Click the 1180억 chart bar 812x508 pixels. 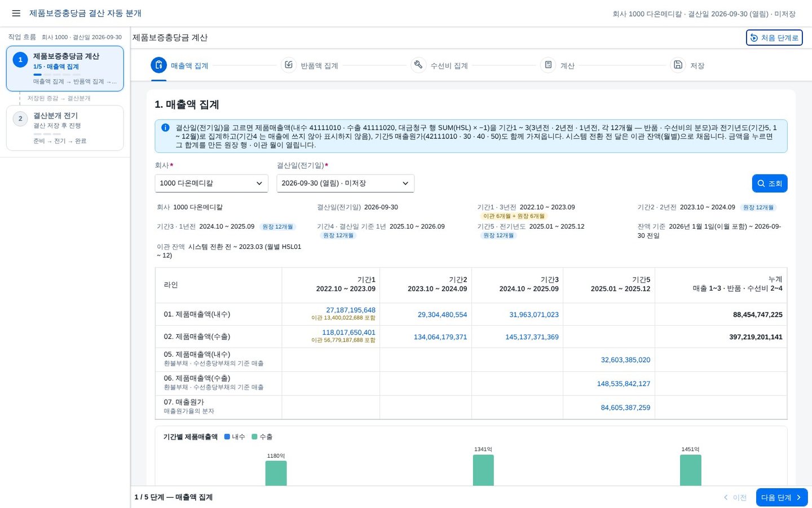pos(276,473)
